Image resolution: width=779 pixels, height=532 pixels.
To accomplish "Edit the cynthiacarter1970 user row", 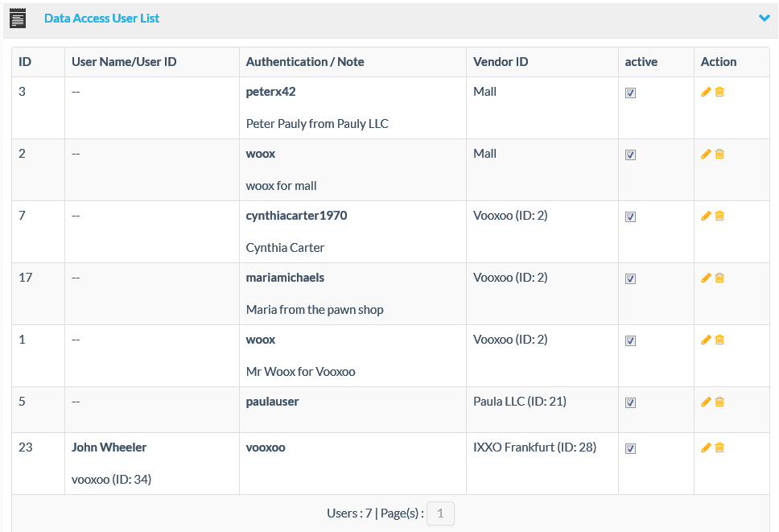I will [x=706, y=216].
